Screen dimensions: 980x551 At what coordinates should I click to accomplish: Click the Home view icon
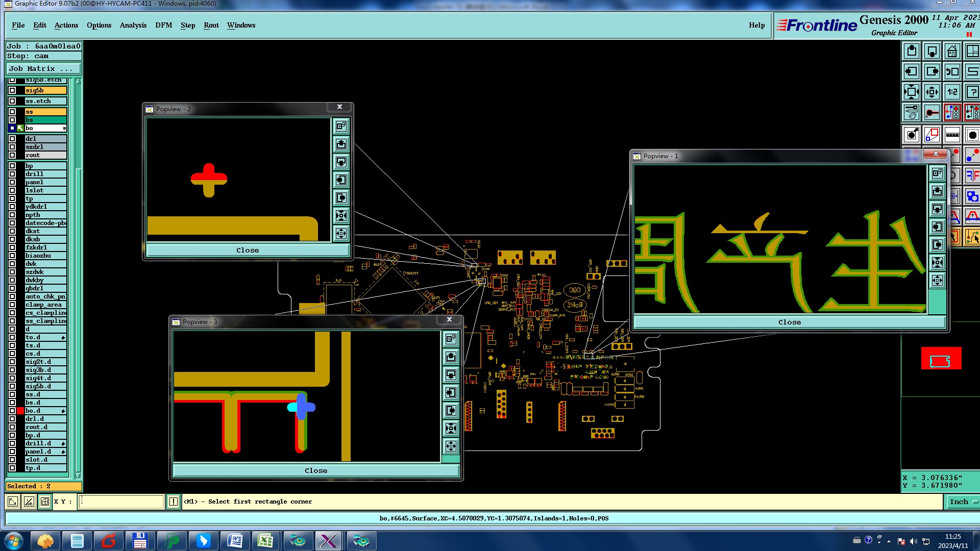(x=952, y=52)
